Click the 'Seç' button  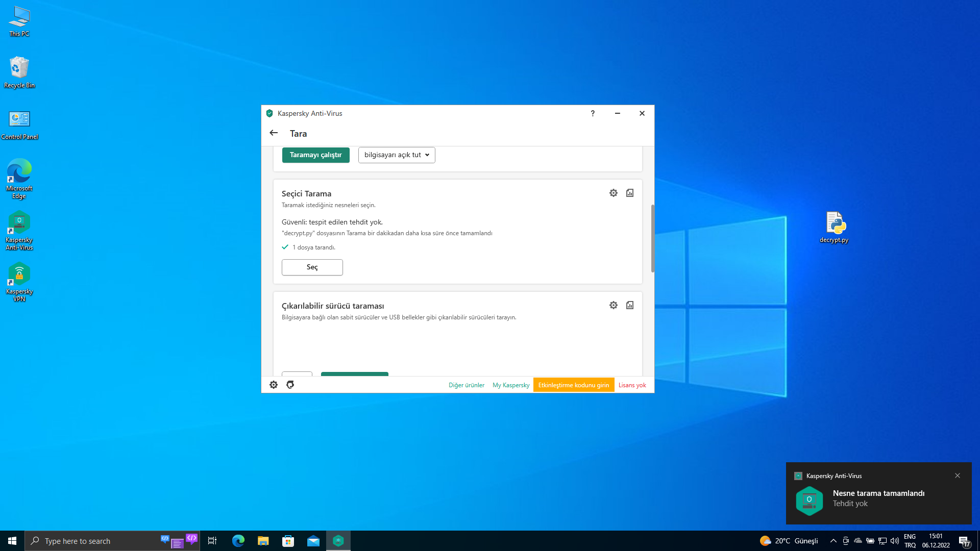point(312,267)
